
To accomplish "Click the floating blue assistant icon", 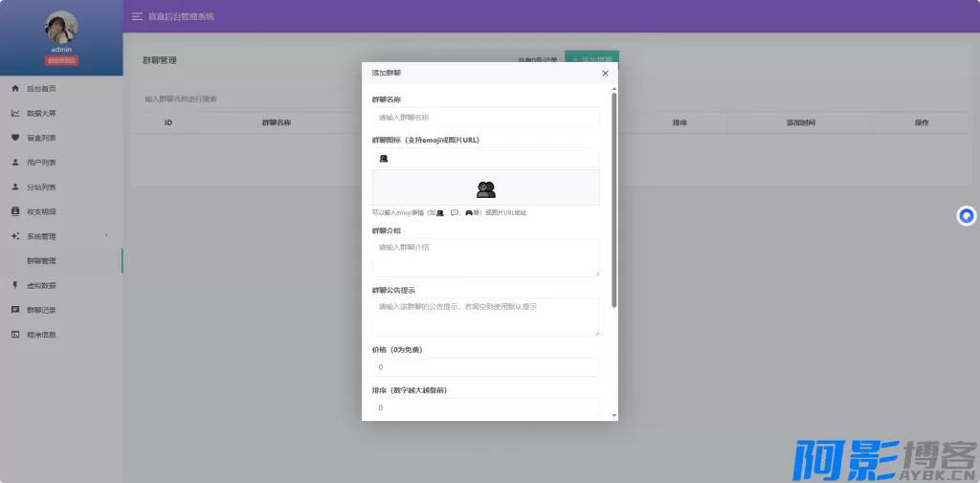I will 967,216.
